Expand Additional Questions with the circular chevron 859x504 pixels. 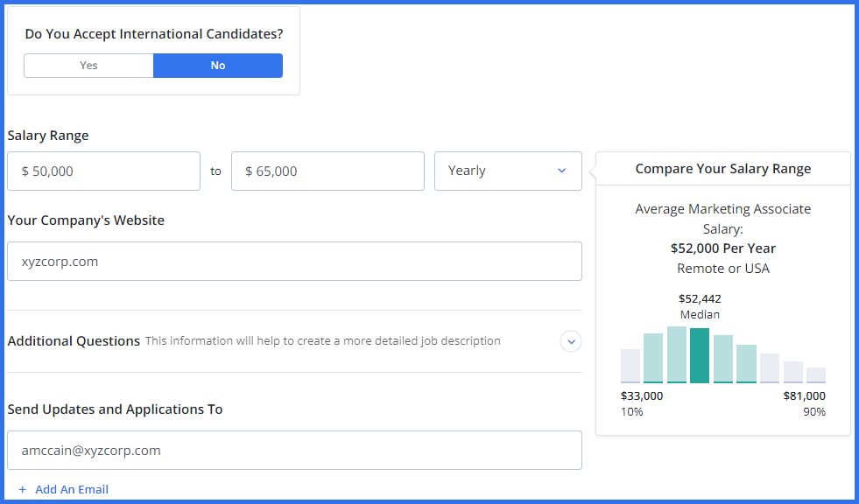[571, 341]
